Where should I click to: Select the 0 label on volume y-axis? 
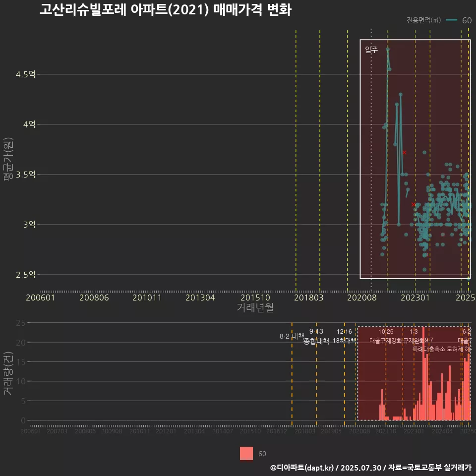click(23, 420)
